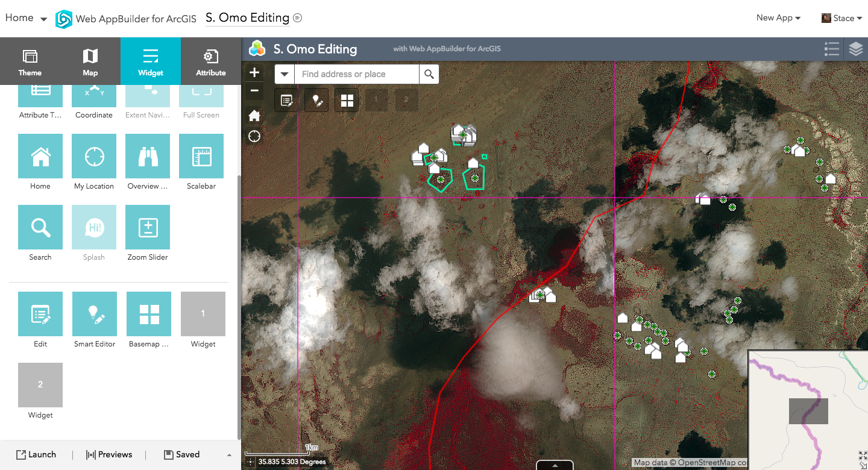Go to map default home extent
The width and height of the screenshot is (868, 470).
click(x=254, y=115)
